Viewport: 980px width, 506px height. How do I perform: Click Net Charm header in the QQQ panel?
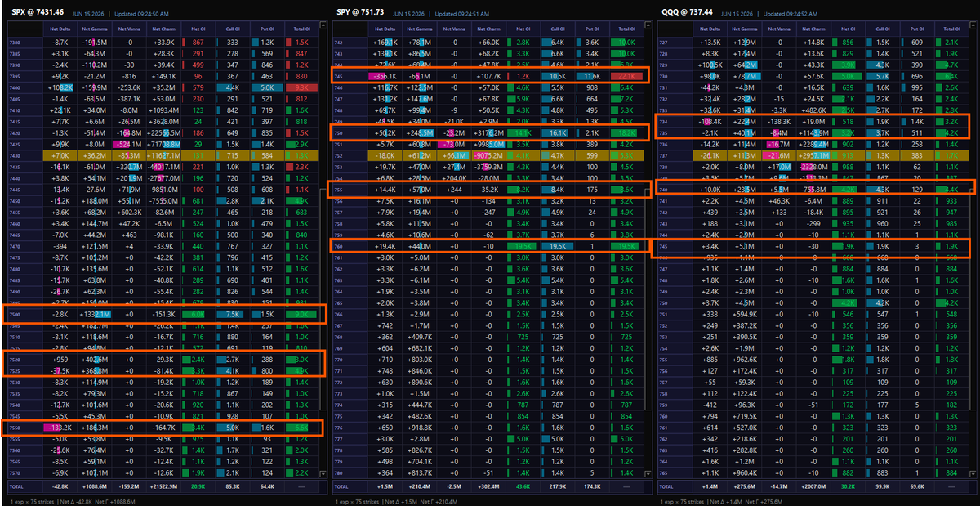[814, 28]
